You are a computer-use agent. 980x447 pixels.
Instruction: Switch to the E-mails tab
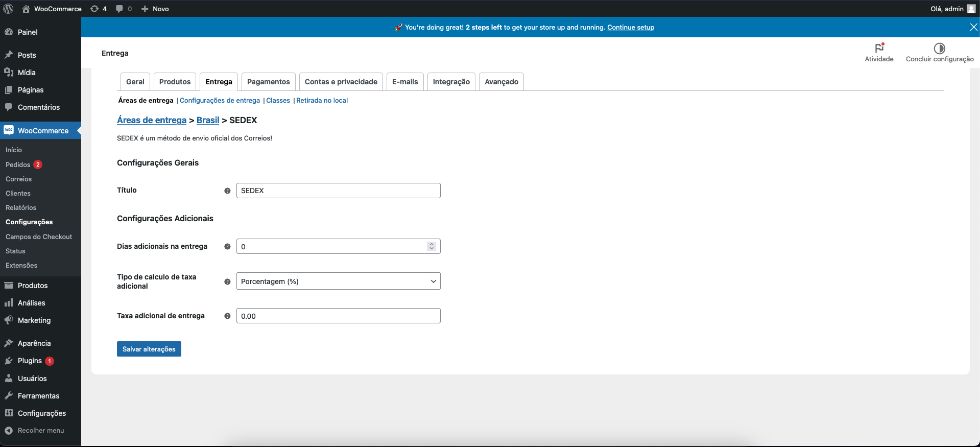[405, 82]
